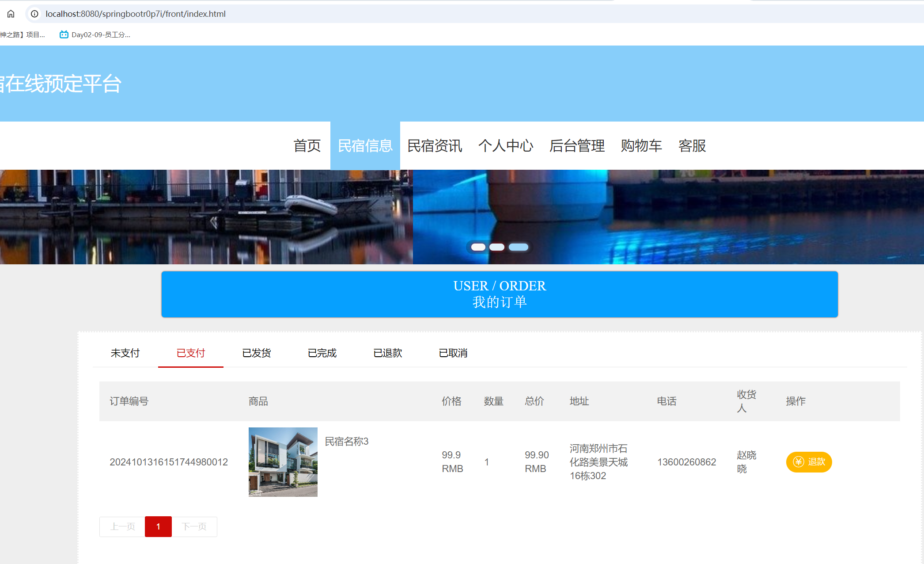
Task: Open the 已取消 cancelled orders tab
Action: click(453, 353)
